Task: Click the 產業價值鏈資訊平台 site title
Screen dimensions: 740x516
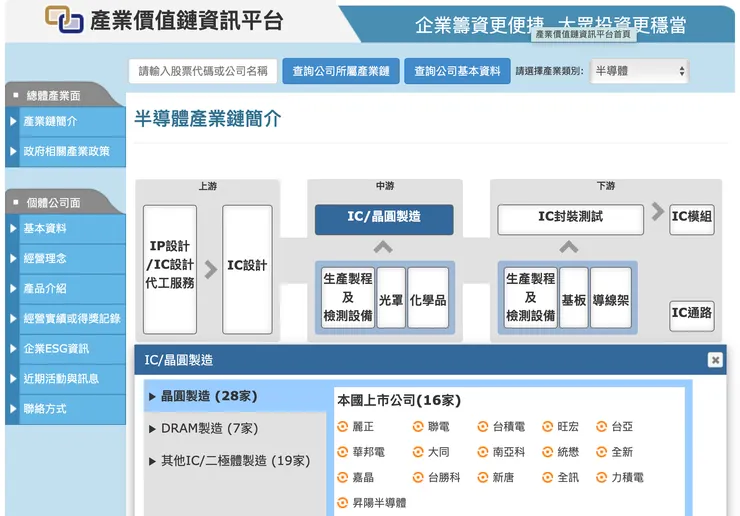Action: point(187,21)
